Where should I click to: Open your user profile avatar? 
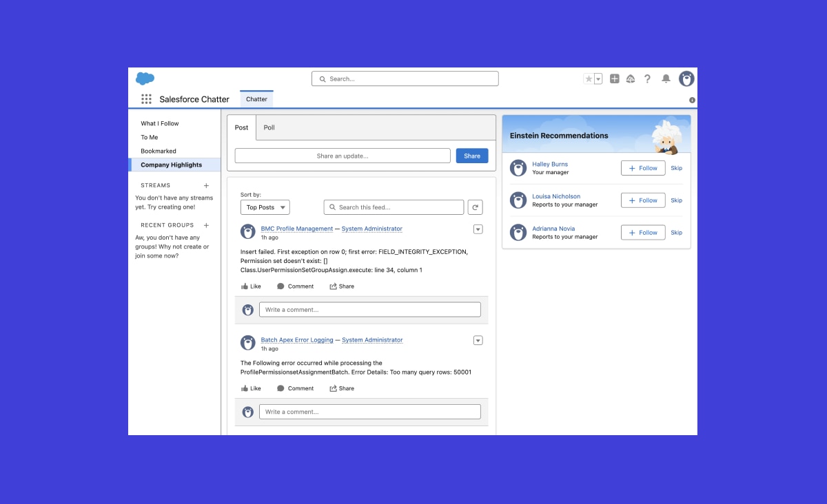coord(686,78)
